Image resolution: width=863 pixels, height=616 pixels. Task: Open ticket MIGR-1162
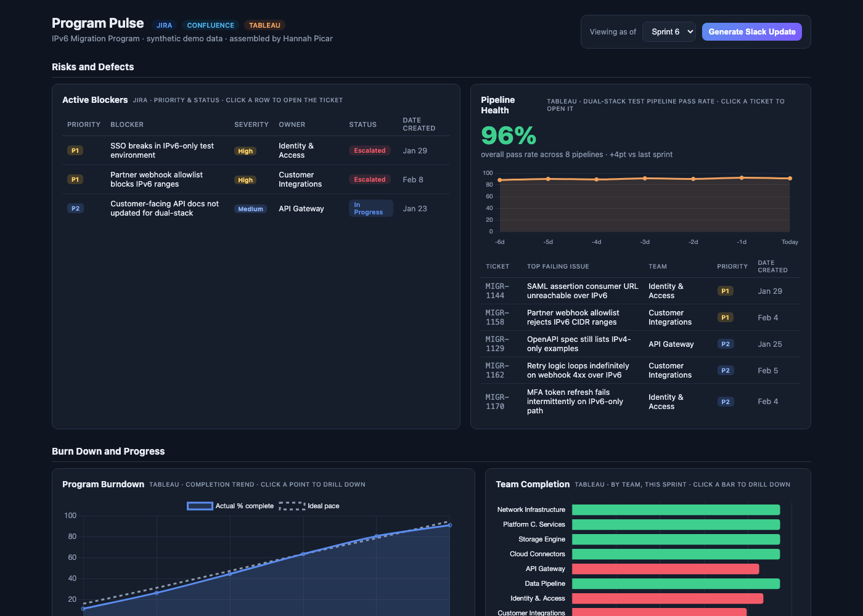tap(640, 370)
